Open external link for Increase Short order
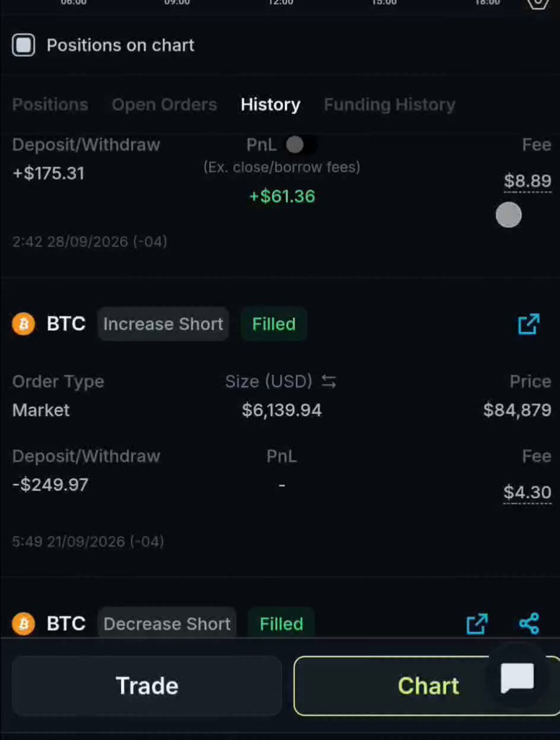The height and width of the screenshot is (740, 560). pos(529,324)
